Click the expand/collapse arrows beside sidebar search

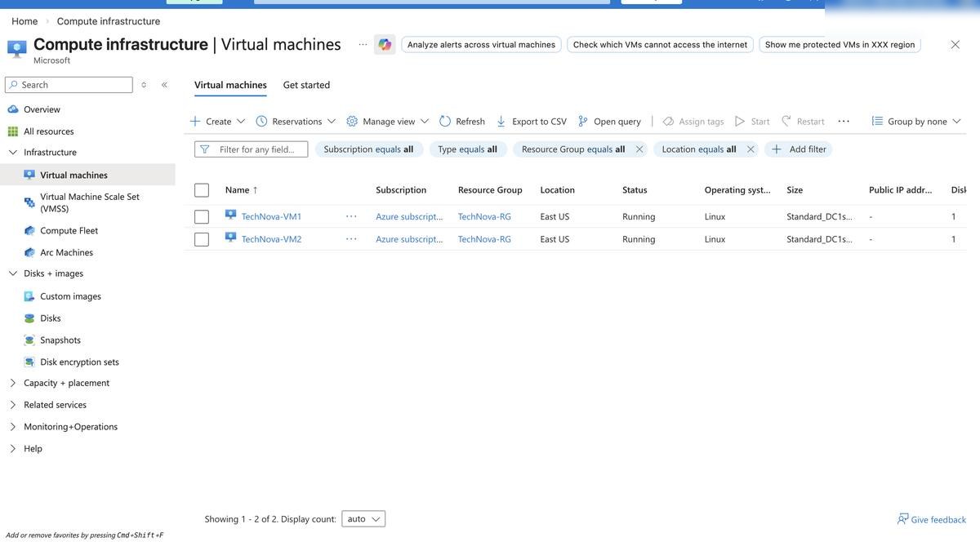click(x=145, y=85)
